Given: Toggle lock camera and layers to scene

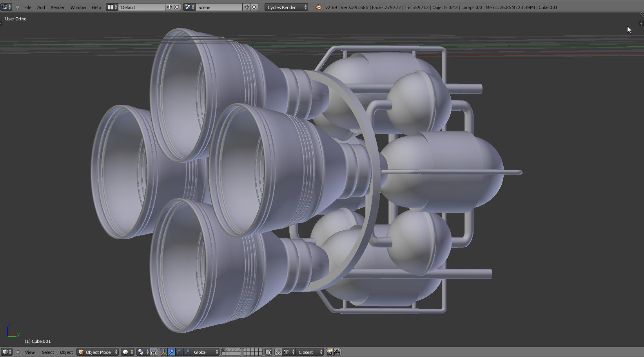Looking at the screenshot, I should [x=268, y=352].
